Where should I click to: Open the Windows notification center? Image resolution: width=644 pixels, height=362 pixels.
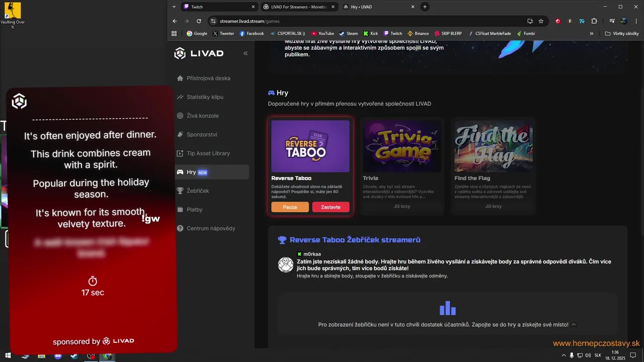(x=633, y=355)
